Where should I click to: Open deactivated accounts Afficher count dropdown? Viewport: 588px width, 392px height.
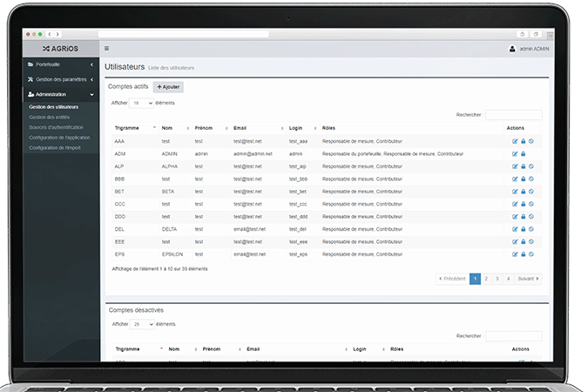(x=142, y=324)
